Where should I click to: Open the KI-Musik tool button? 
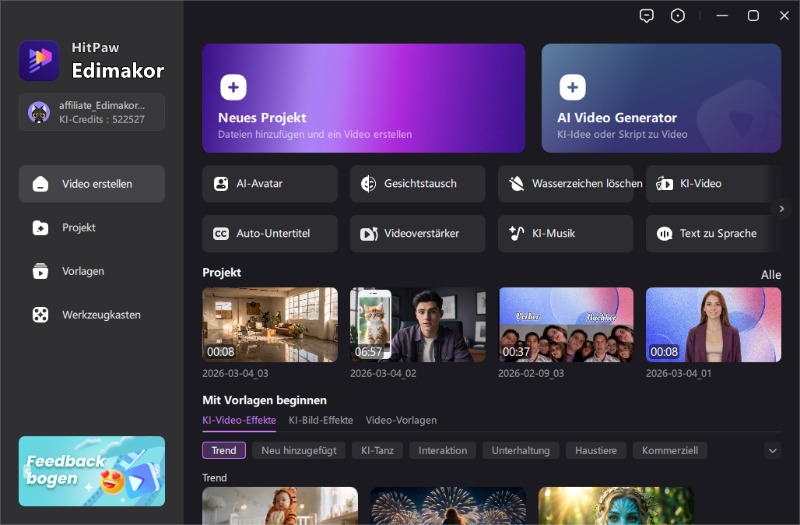566,234
